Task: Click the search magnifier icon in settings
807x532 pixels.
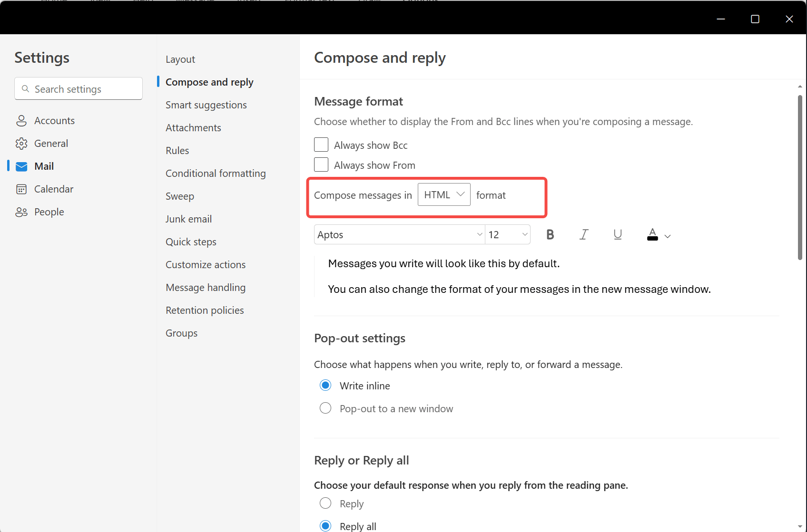Action: [x=26, y=89]
